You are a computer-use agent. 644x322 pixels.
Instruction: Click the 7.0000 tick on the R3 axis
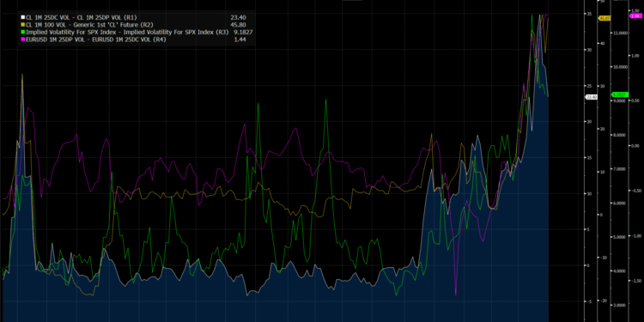pyautogui.click(x=619, y=169)
